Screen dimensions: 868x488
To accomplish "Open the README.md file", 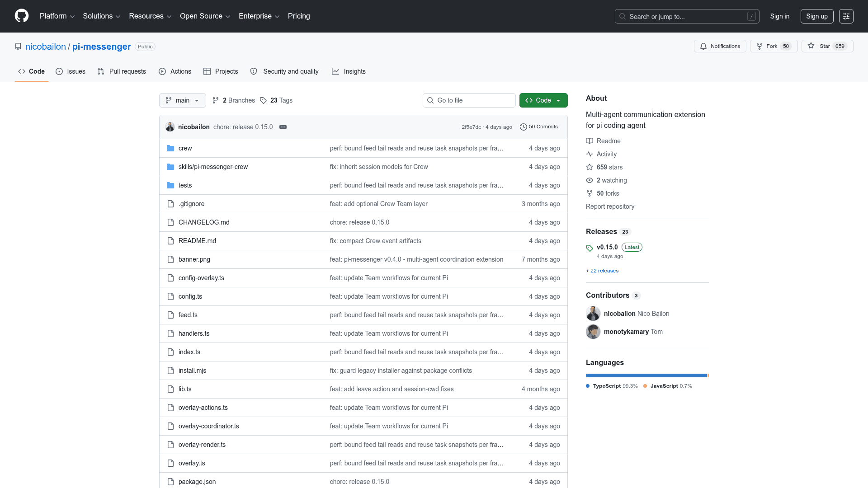I will [x=197, y=241].
